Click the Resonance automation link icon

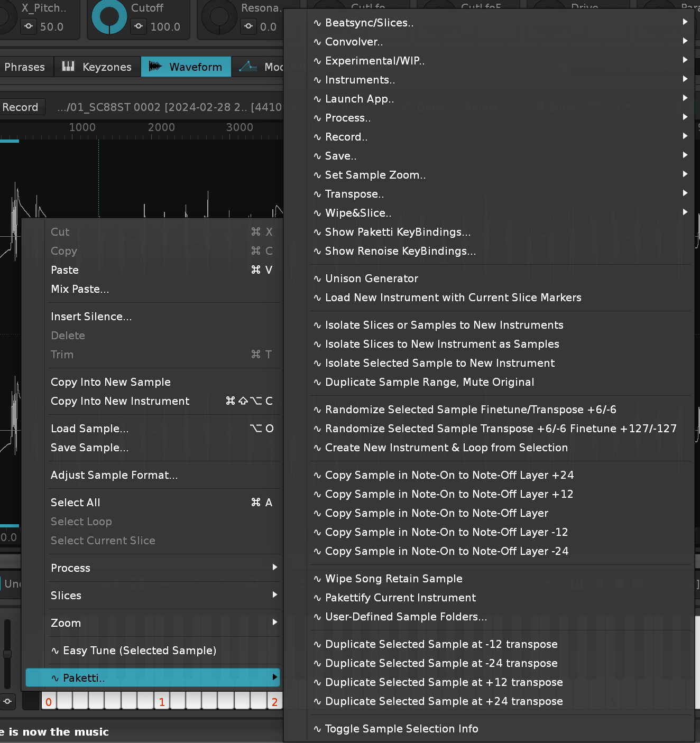(x=248, y=26)
